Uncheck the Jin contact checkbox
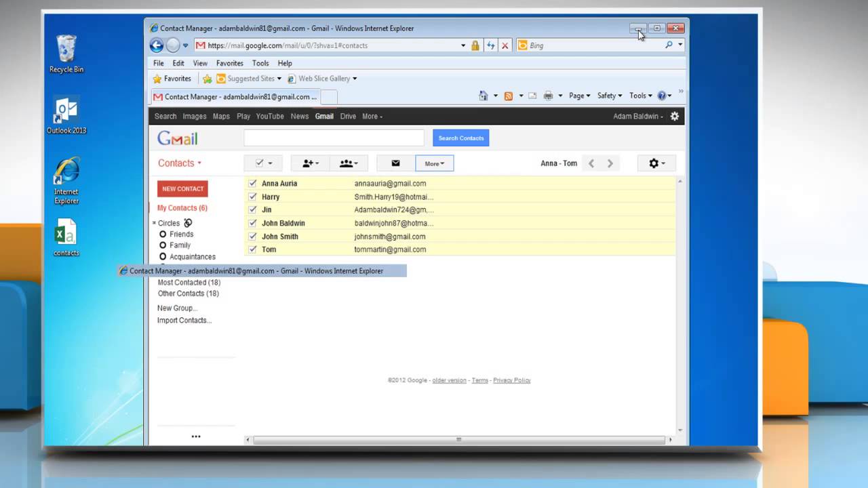The width and height of the screenshot is (868, 488). (x=252, y=209)
